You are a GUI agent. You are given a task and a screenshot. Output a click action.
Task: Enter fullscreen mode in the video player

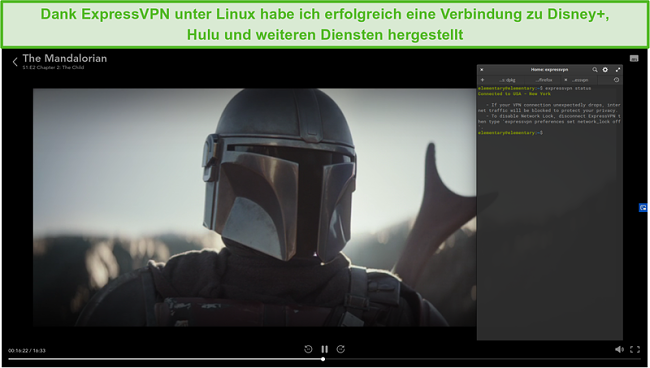pos(635,349)
